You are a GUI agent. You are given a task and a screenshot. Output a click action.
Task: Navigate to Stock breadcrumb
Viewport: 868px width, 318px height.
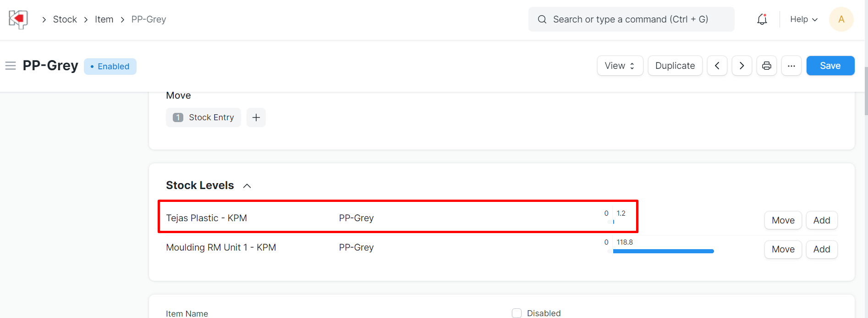pos(65,19)
